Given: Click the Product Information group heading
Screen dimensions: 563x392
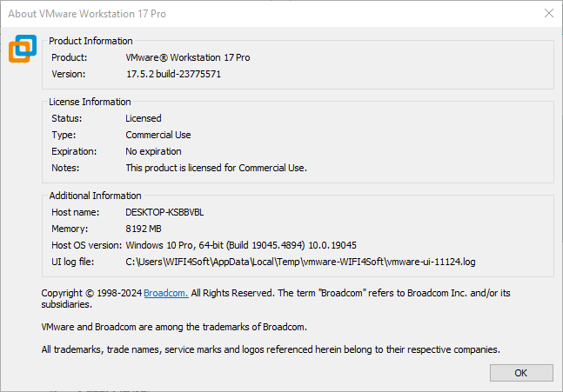Looking at the screenshot, I should pos(91,41).
